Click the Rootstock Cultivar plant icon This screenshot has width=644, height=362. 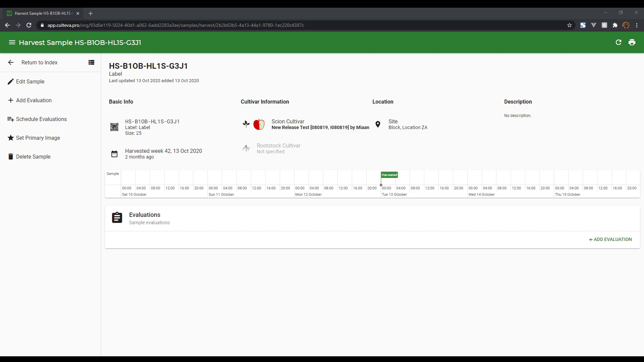pos(246,148)
